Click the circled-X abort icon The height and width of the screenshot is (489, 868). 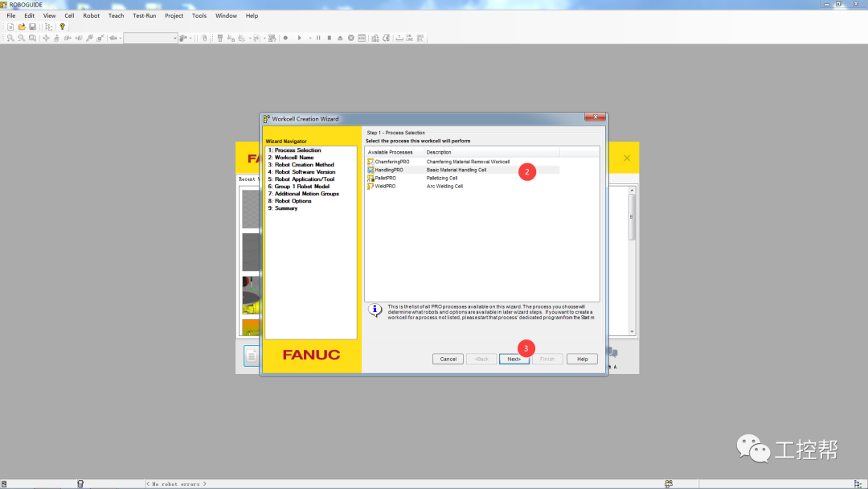tap(351, 39)
